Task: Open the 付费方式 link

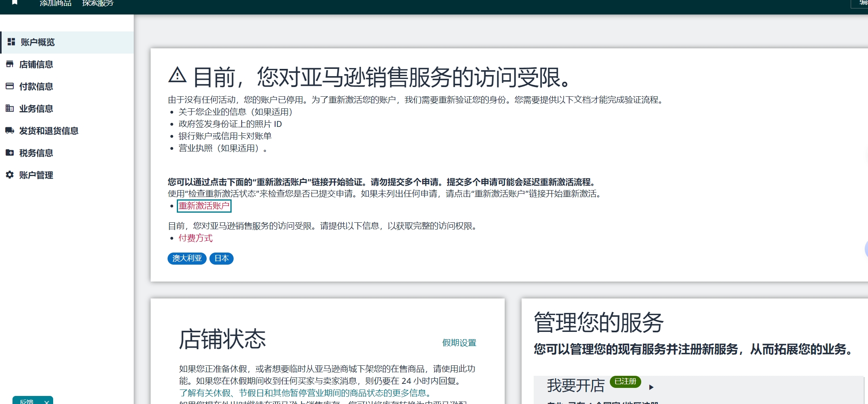Action: tap(196, 238)
